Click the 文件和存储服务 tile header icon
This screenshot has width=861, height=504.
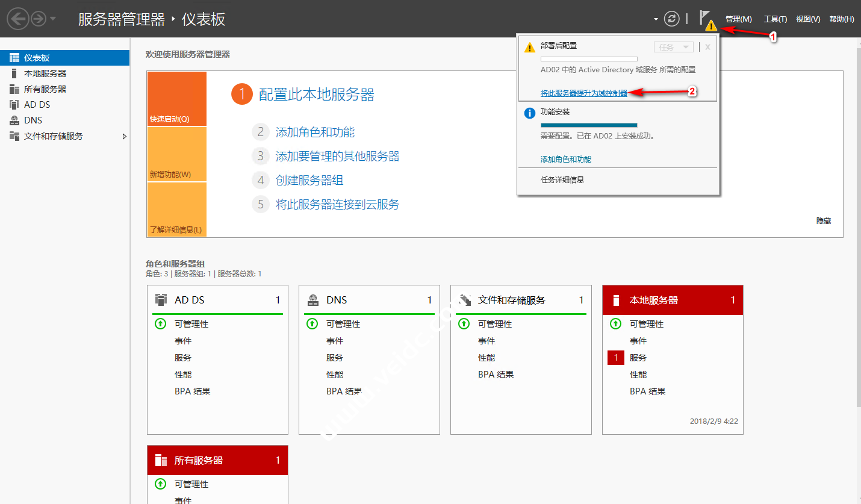pyautogui.click(x=464, y=300)
